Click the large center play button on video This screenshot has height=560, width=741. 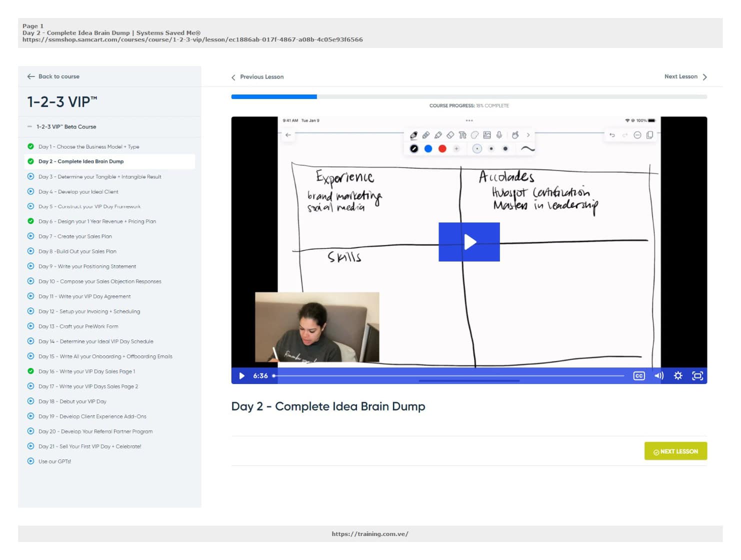[x=468, y=242]
